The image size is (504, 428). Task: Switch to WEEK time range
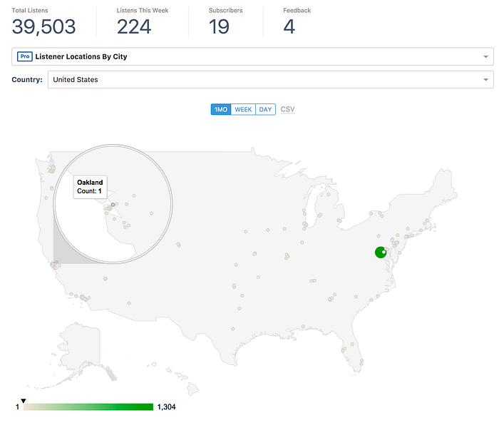[x=244, y=109]
